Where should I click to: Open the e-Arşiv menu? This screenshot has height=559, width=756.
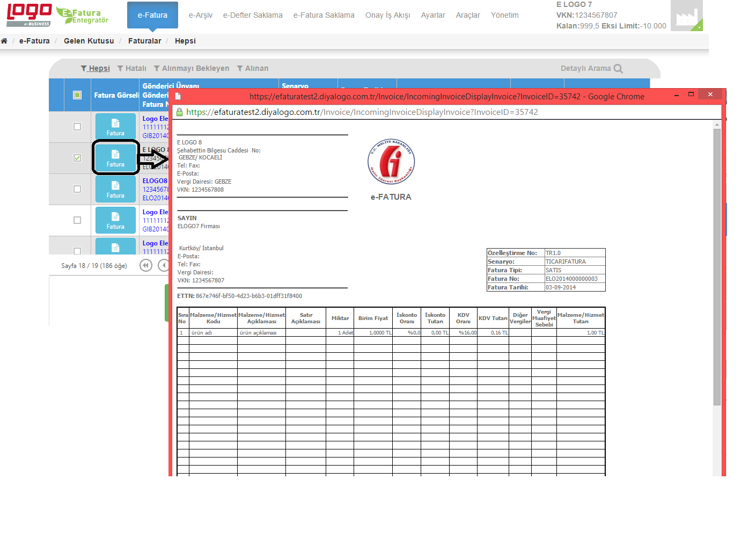pyautogui.click(x=201, y=15)
